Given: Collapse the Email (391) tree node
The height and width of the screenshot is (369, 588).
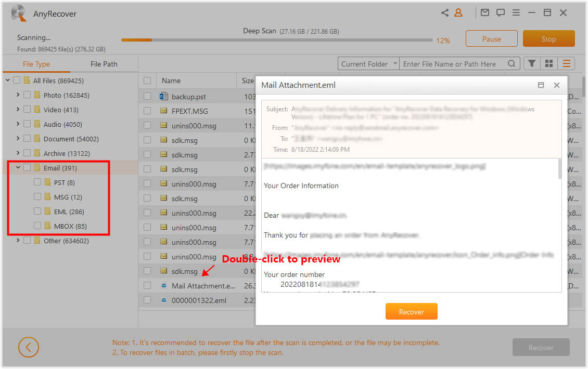Looking at the screenshot, I should click(x=18, y=168).
